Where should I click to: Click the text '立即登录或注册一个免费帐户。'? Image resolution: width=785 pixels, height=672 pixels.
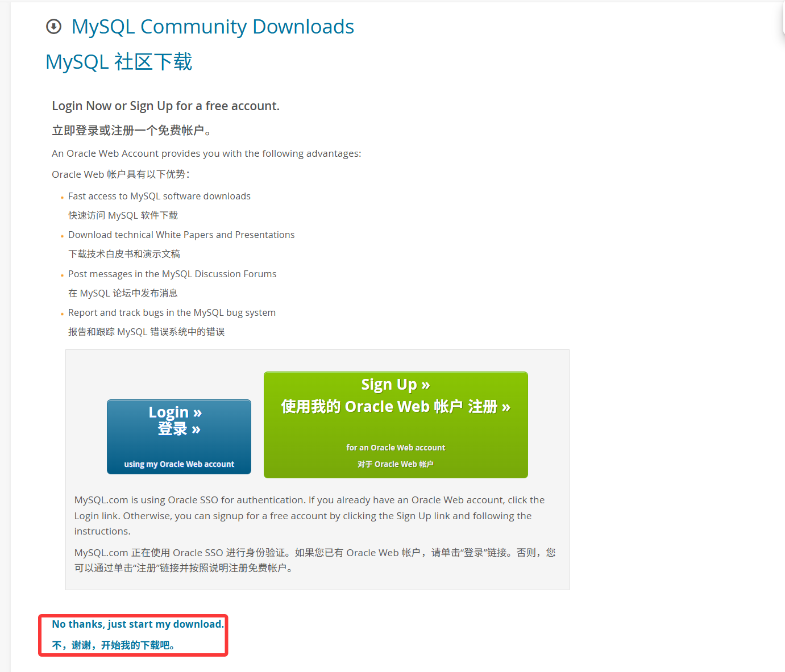[x=132, y=131]
